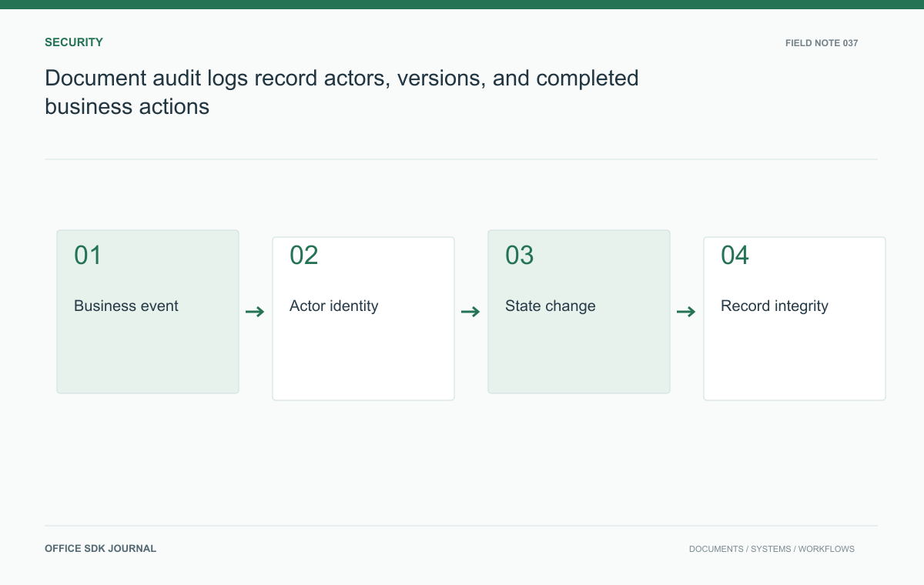Select the 03 step number
924x585 pixels.
coord(520,256)
